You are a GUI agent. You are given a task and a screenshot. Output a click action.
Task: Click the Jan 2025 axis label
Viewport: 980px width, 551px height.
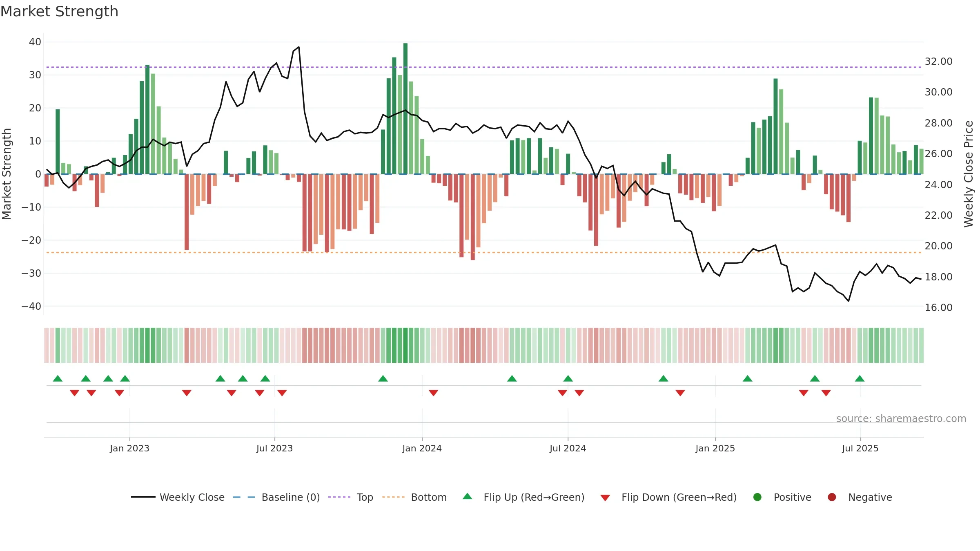pyautogui.click(x=715, y=448)
